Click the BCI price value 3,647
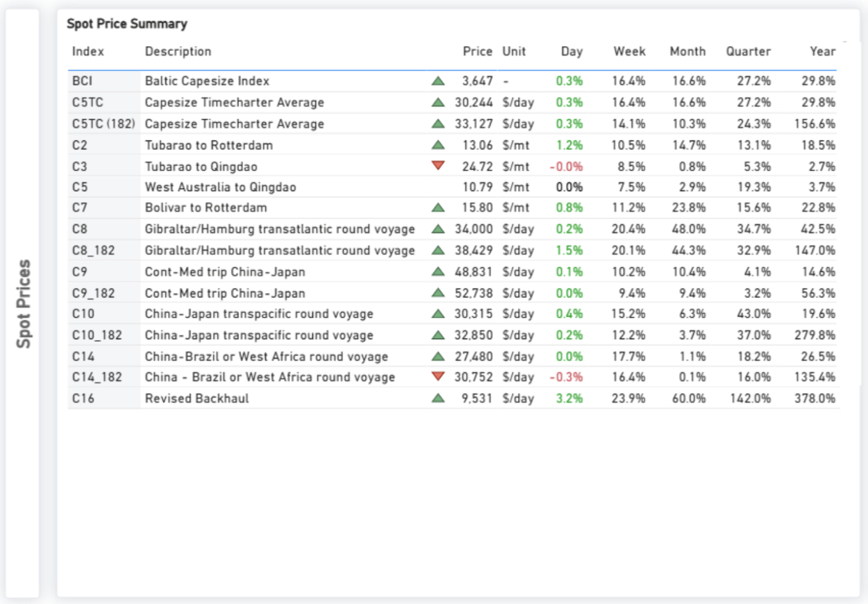 (x=478, y=81)
